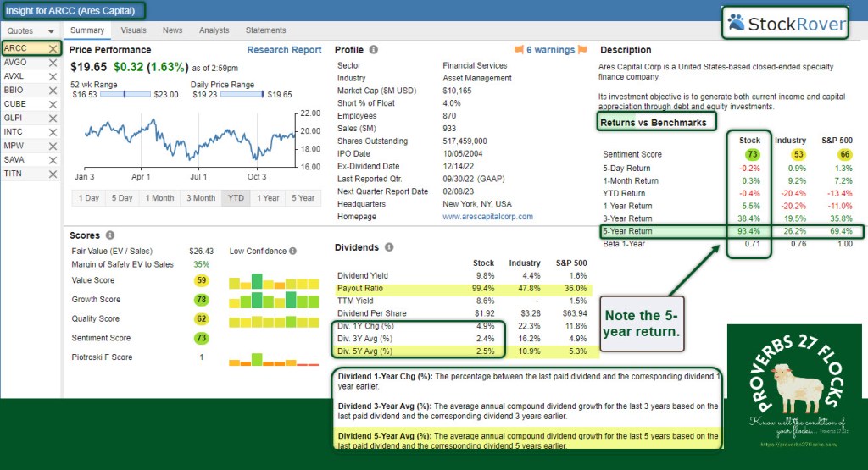Remove INTC using its X icon
The image size is (868, 470).
point(53,132)
